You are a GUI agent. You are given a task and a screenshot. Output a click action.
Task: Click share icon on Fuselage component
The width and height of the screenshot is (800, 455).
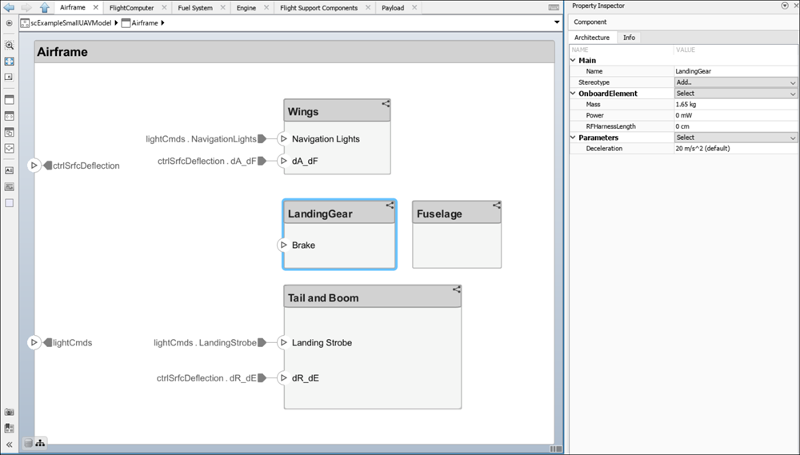pyautogui.click(x=495, y=205)
